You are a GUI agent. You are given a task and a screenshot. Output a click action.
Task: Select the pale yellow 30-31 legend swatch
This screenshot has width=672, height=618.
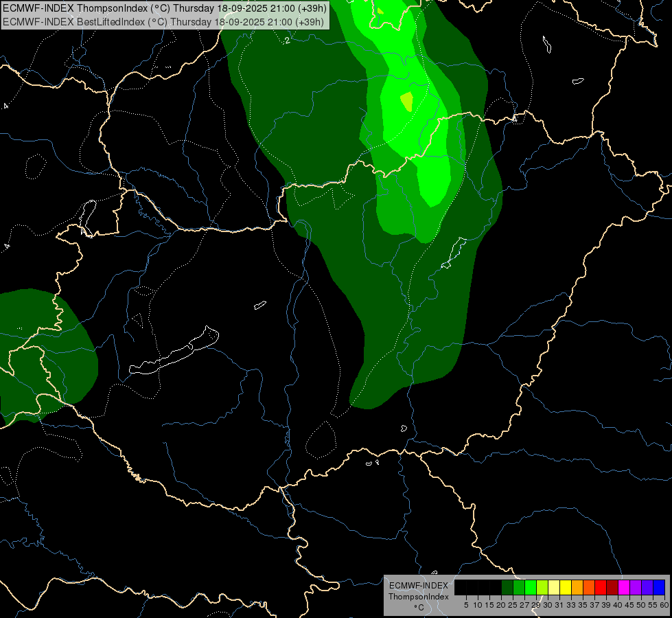(554, 587)
